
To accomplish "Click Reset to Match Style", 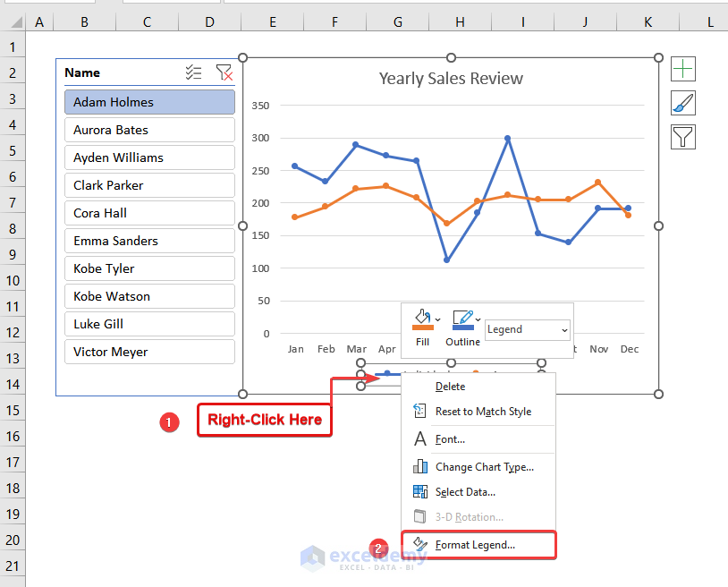I will (483, 412).
